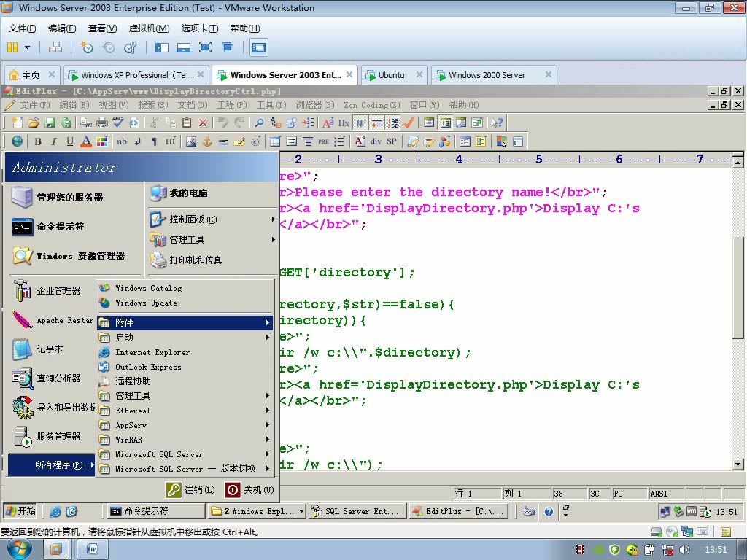Click the context help arrow-question icon
The width and height of the screenshot is (747, 560).
click(x=497, y=122)
